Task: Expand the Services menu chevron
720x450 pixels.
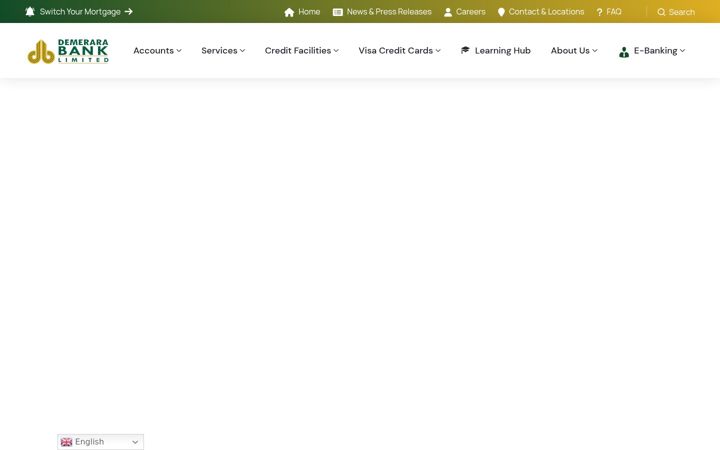Action: (242, 51)
